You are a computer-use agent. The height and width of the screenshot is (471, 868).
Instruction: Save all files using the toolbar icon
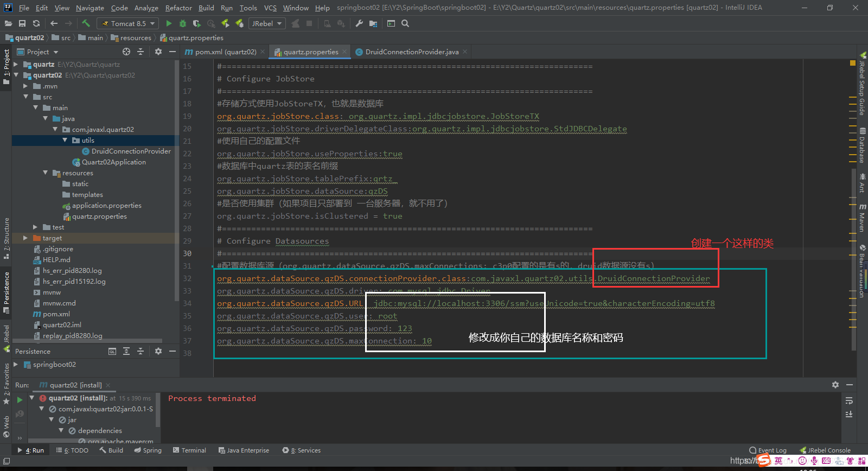point(22,23)
